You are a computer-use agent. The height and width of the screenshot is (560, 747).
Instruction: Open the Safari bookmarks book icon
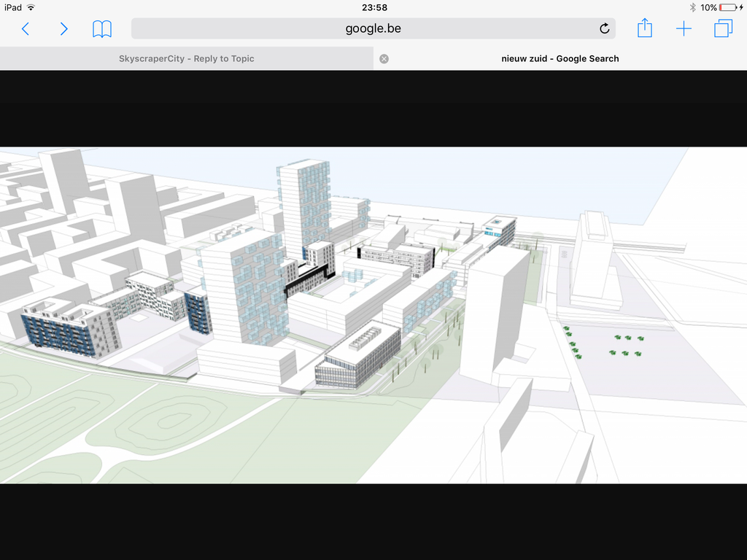[102, 29]
